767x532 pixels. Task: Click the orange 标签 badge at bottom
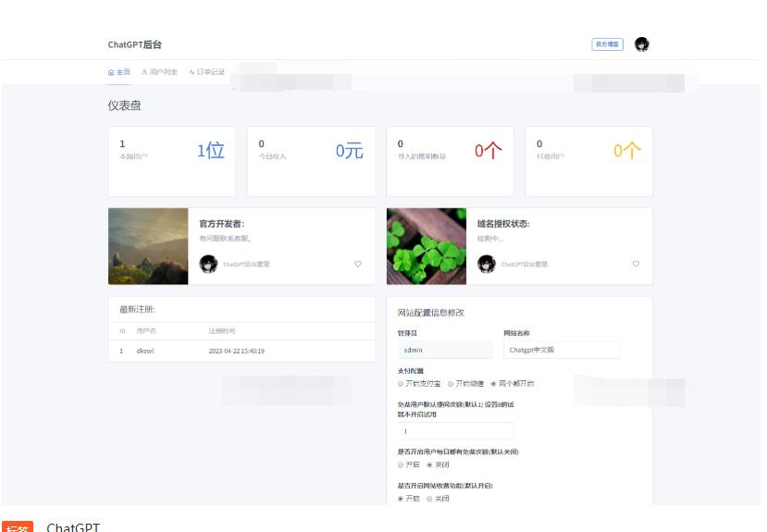click(x=18, y=527)
